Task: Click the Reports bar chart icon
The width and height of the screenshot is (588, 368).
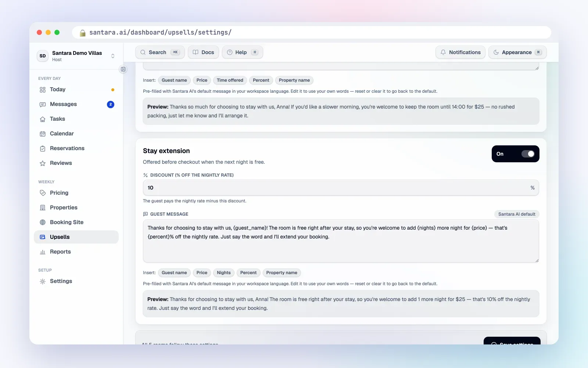Action: tap(43, 252)
